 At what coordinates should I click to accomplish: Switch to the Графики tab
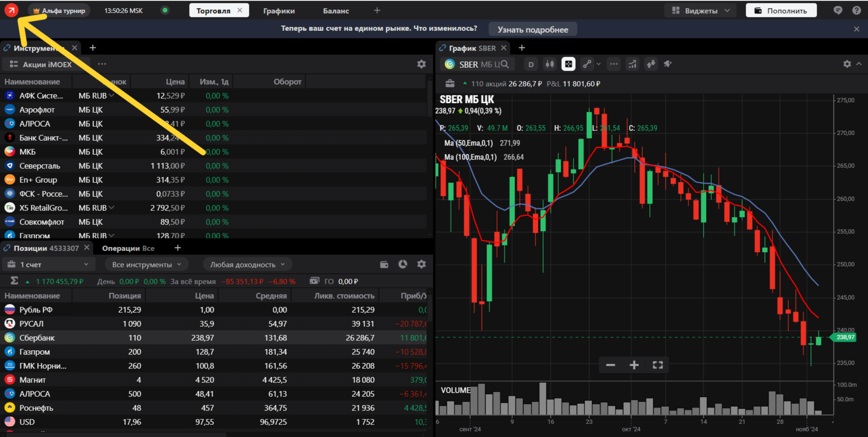click(x=279, y=11)
